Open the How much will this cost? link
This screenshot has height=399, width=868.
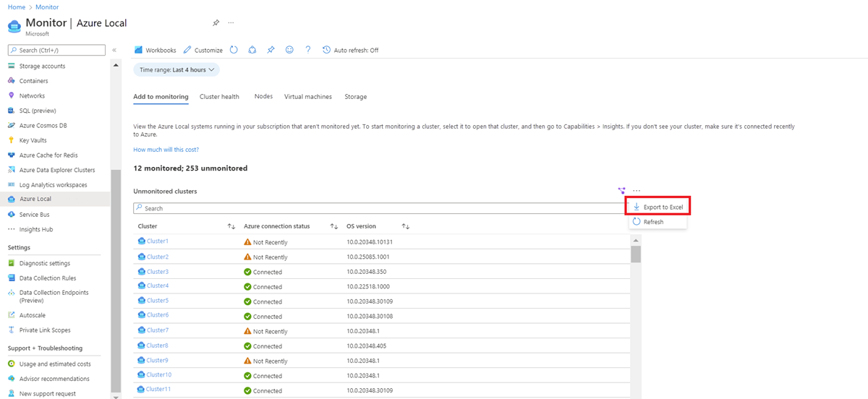[166, 150]
